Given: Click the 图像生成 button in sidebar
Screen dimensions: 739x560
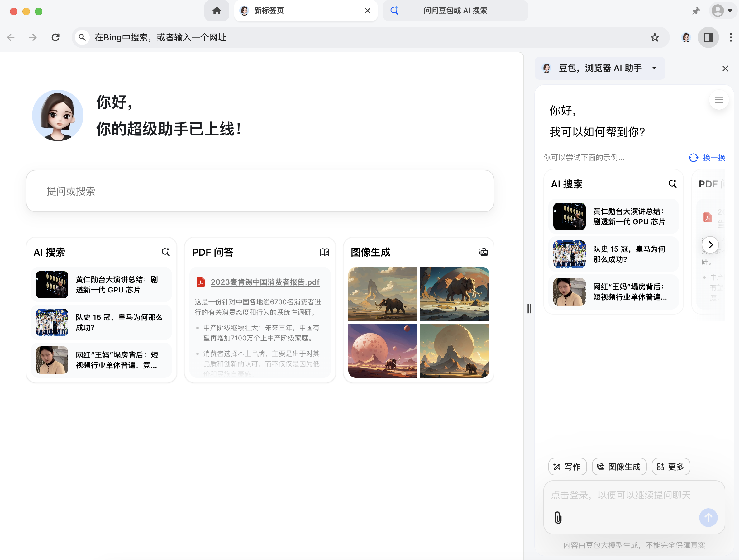Looking at the screenshot, I should [x=619, y=467].
